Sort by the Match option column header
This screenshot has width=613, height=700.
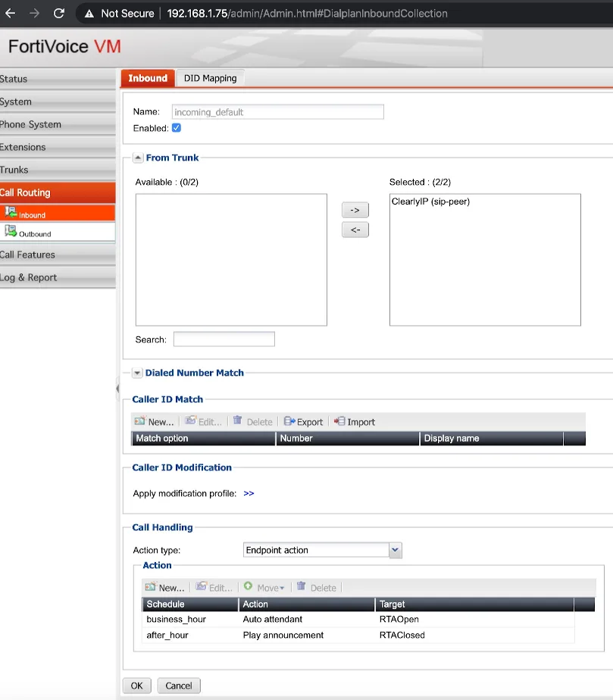(x=204, y=439)
